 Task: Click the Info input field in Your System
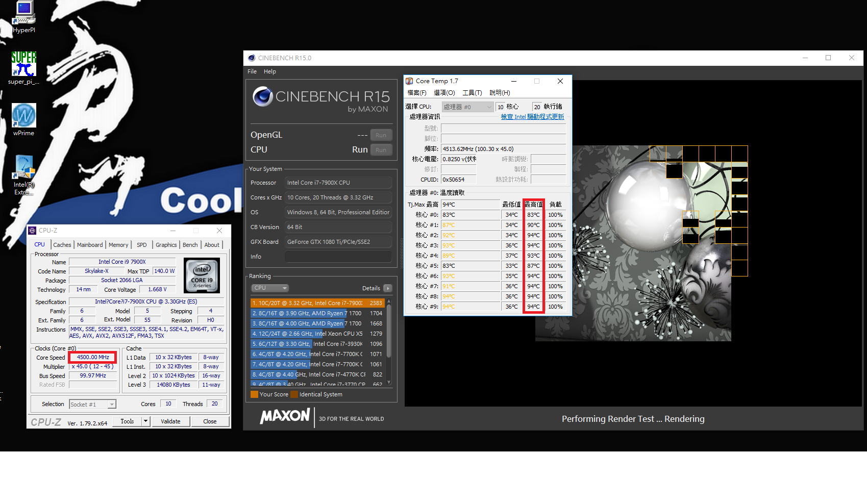pyautogui.click(x=338, y=257)
